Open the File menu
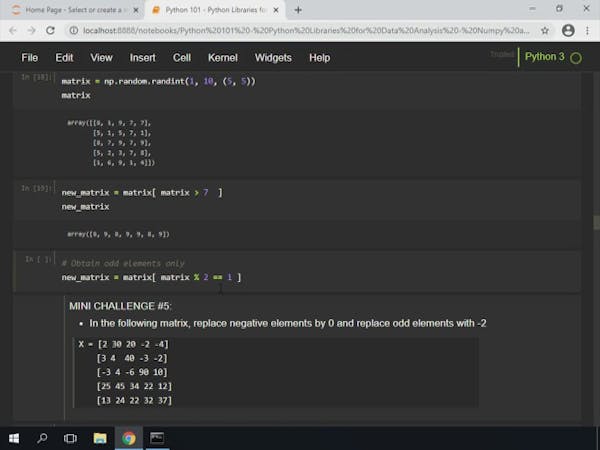Screen dimensions: 600x450 point(29,58)
